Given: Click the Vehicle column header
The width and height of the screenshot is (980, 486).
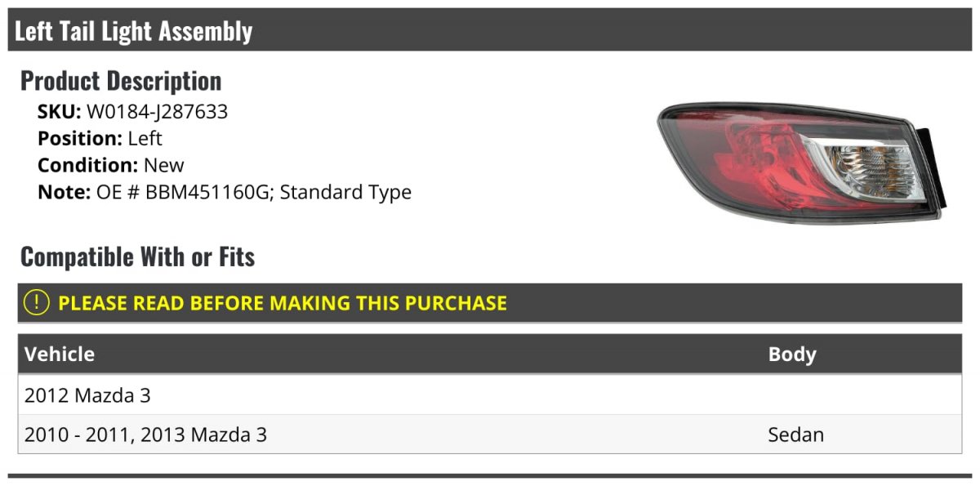Looking at the screenshot, I should click(60, 354).
